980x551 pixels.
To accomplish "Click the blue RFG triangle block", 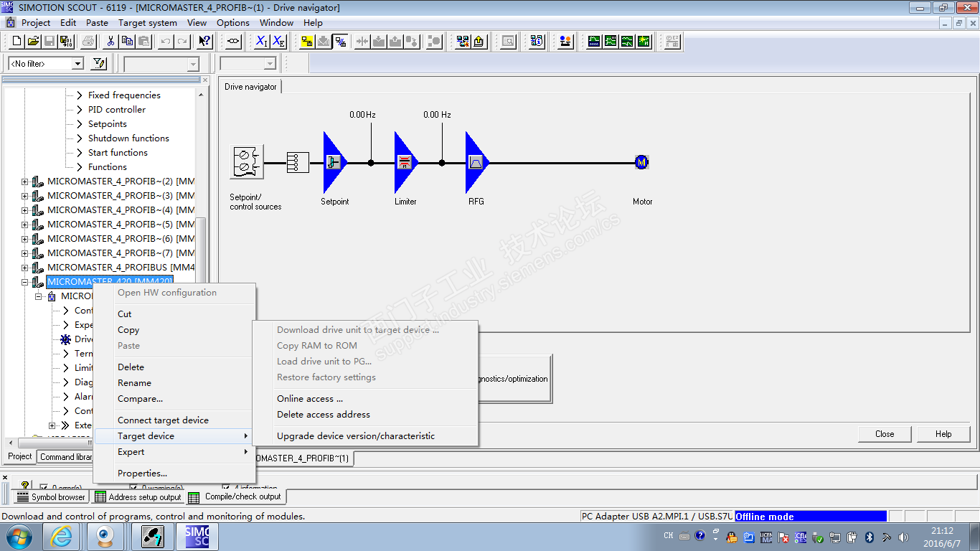I will pyautogui.click(x=477, y=162).
